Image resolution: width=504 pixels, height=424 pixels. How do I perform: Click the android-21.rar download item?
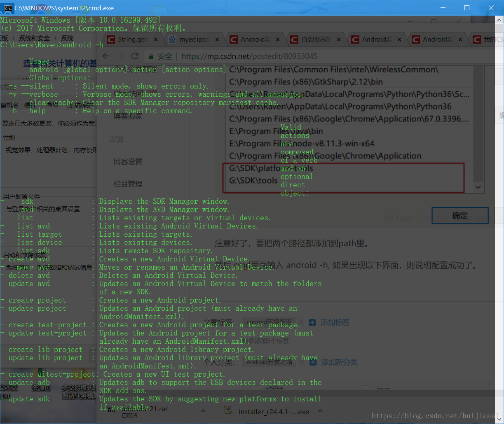pyautogui.click(x=156, y=411)
